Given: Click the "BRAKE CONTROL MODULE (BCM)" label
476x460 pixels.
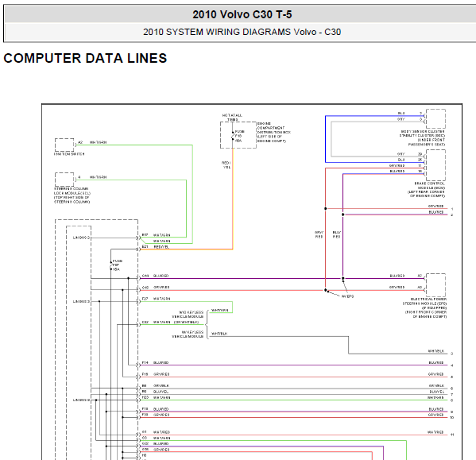Looking at the screenshot, I should [426, 190].
